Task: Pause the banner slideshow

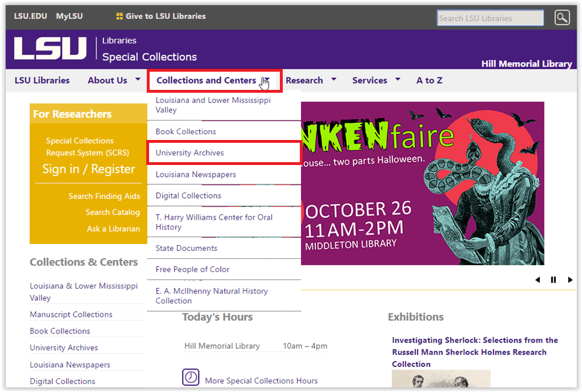Action: [x=554, y=279]
